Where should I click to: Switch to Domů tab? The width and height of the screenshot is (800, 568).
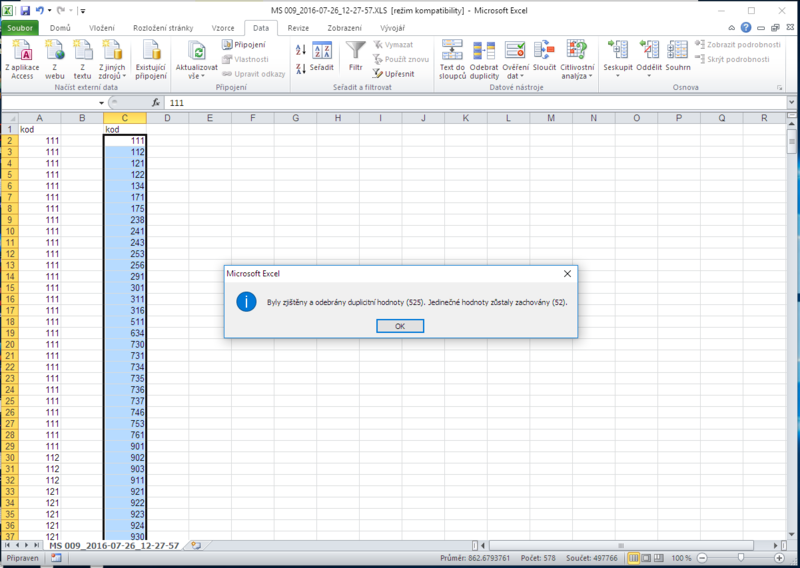pyautogui.click(x=60, y=28)
